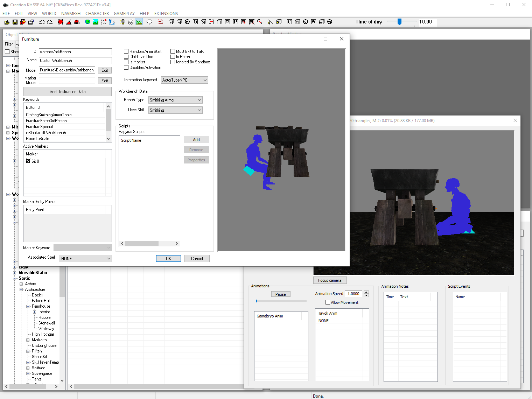Image resolution: width=532 pixels, height=399 pixels.
Task: Click the Time of day slider handle
Action: click(399, 22)
